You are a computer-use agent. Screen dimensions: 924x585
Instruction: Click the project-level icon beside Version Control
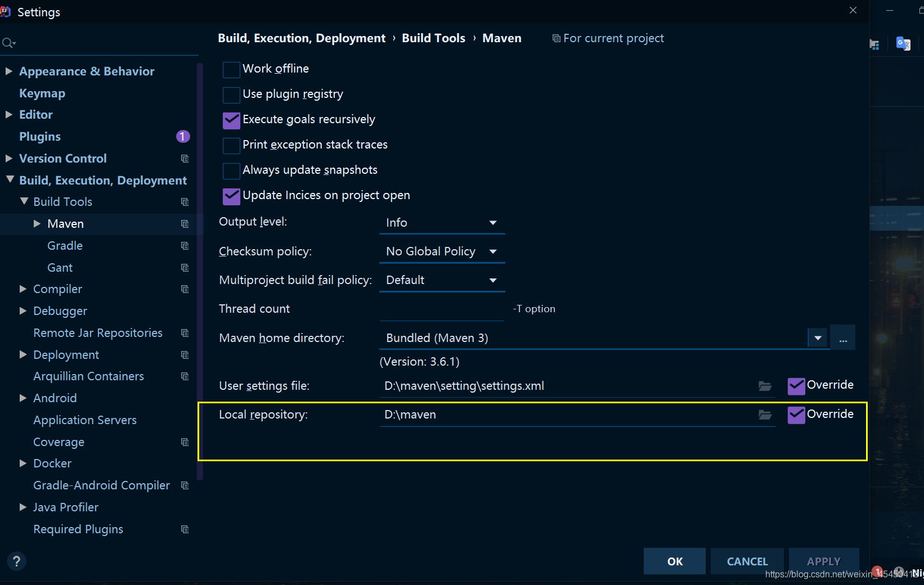(185, 159)
